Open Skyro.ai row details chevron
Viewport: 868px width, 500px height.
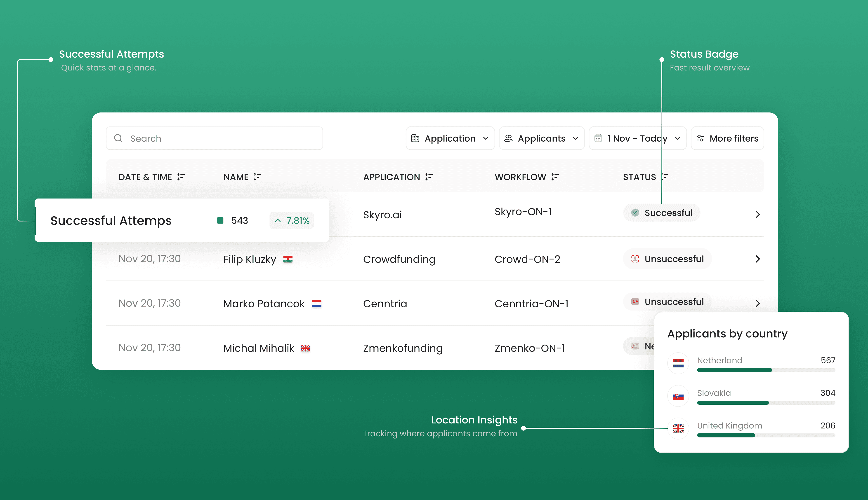coord(757,215)
